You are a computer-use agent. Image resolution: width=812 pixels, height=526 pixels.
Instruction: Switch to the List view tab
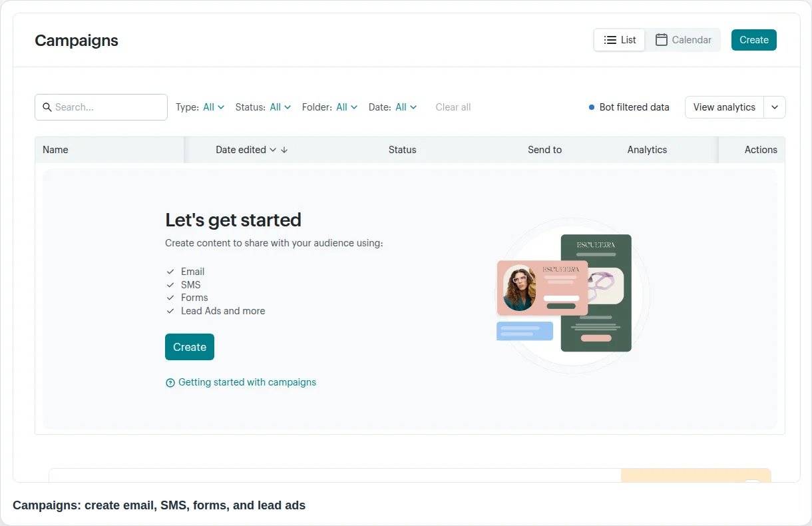pyautogui.click(x=620, y=40)
